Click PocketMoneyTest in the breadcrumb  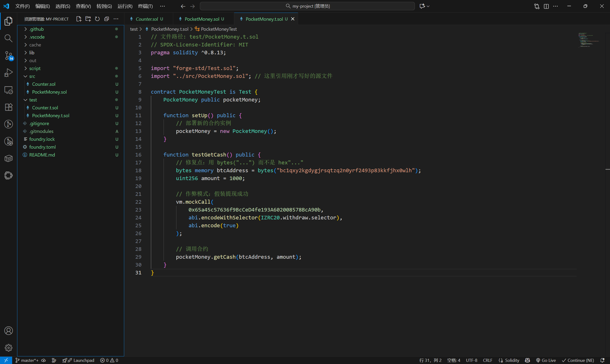point(219,29)
